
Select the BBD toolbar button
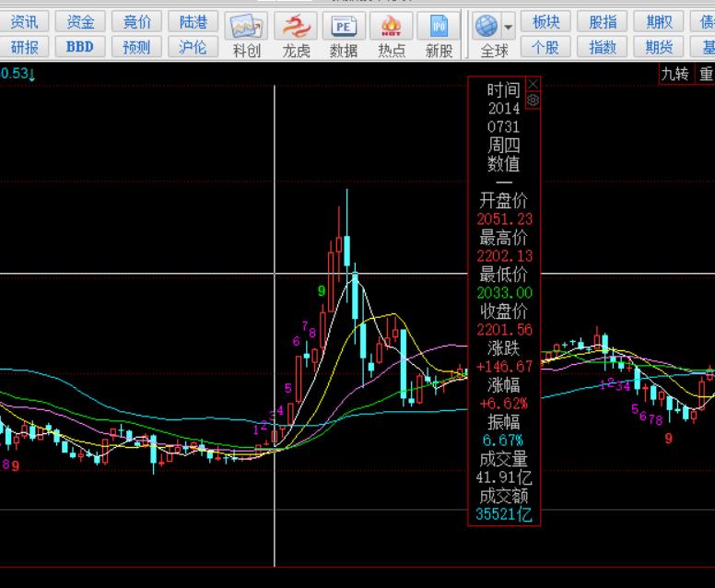click(80, 46)
